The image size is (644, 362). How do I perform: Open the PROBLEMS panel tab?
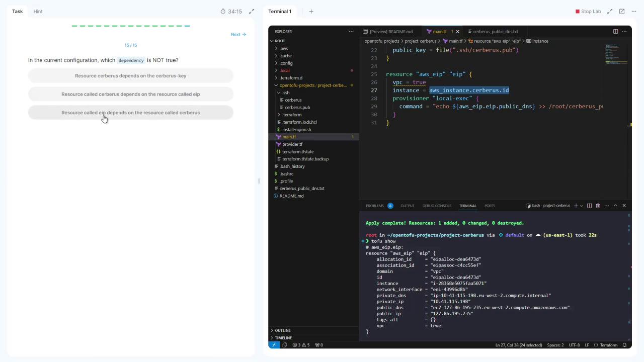(x=375, y=206)
